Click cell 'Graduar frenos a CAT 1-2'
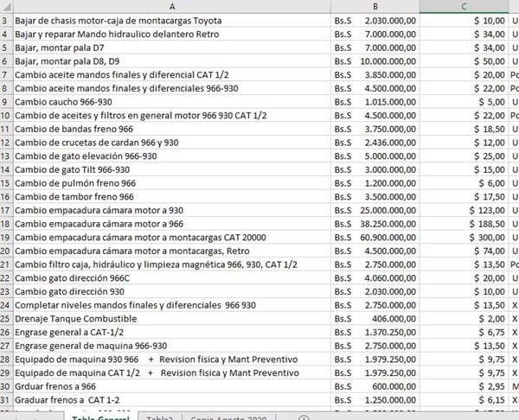 (172, 400)
